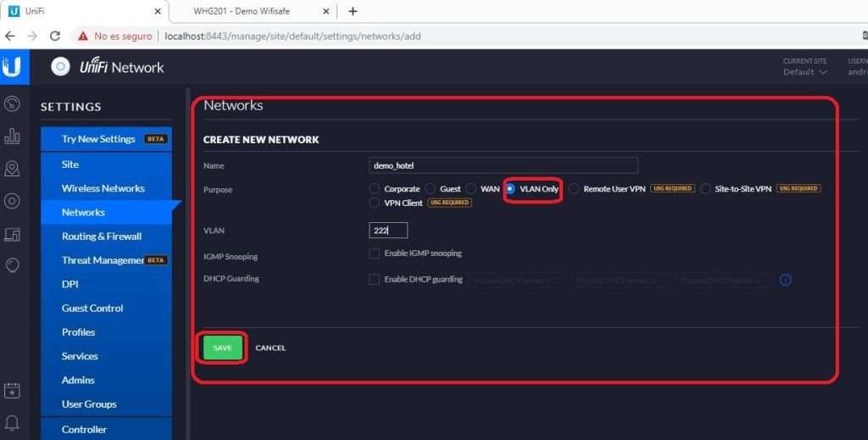Open the Map icon in sidebar

click(12, 169)
